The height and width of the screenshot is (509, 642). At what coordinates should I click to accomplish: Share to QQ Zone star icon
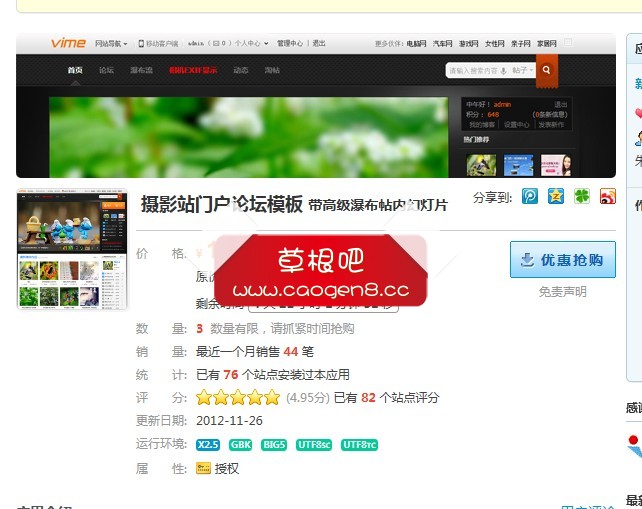click(x=556, y=196)
